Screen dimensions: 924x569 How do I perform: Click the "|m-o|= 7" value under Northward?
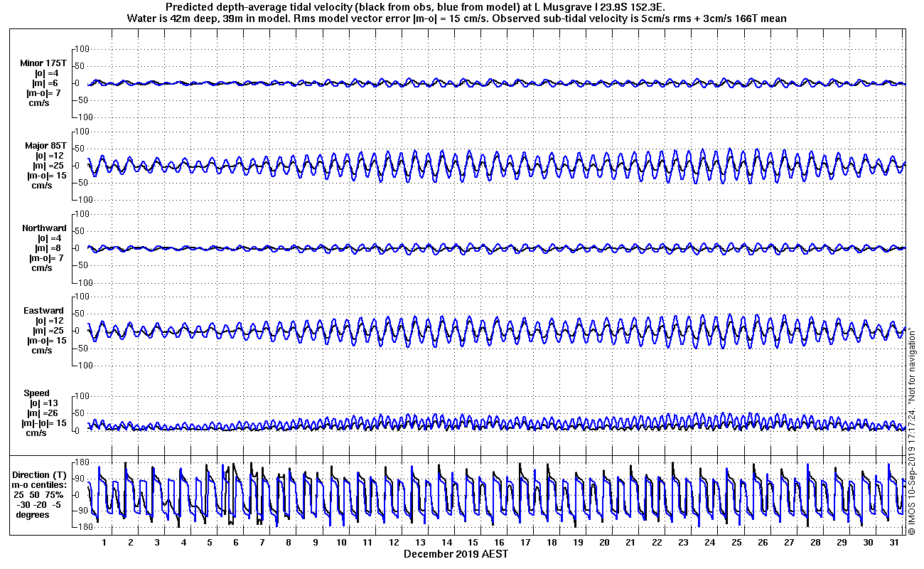48,258
